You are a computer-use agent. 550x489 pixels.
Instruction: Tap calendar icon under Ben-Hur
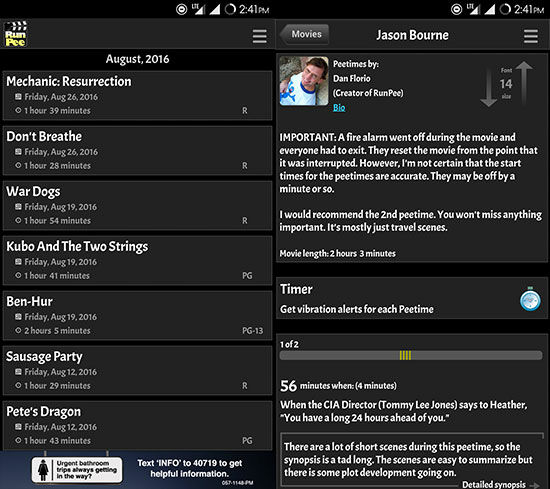point(18,317)
